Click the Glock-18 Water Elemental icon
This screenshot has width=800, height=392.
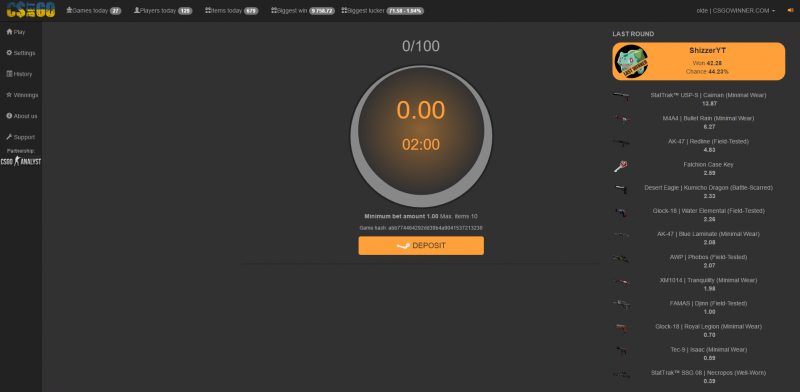click(621, 211)
